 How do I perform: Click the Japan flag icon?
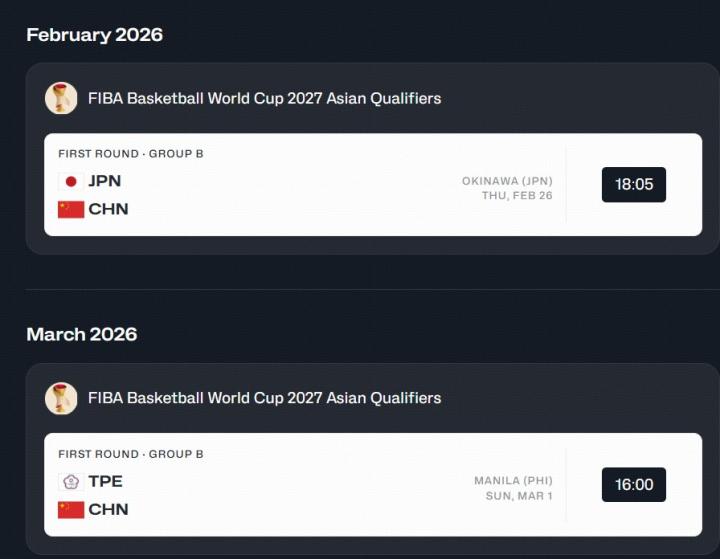point(70,181)
